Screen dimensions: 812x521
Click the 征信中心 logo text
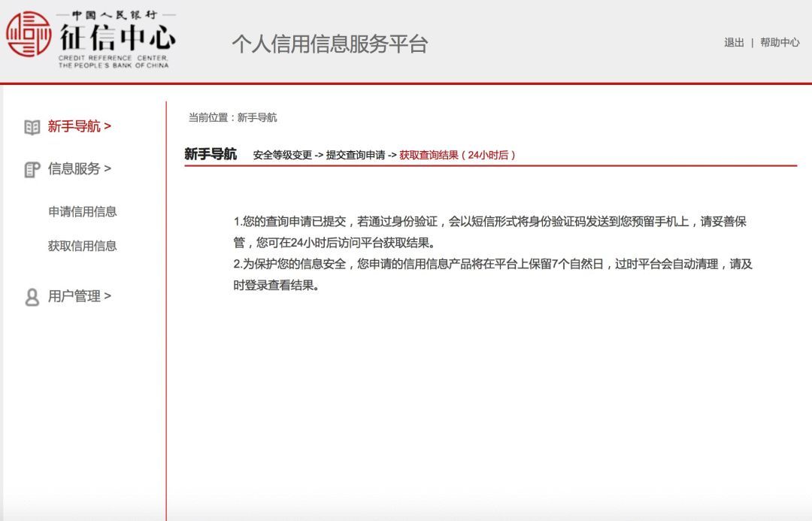click(117, 38)
